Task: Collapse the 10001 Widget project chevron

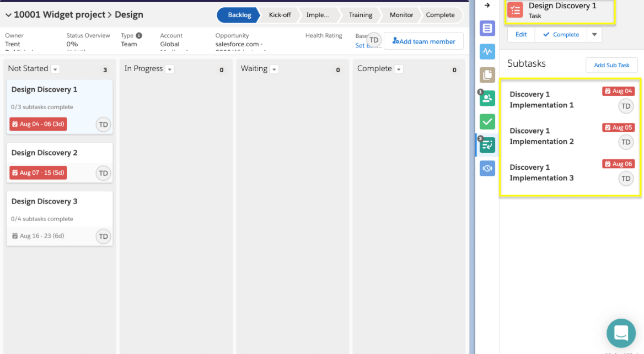Action: pyautogui.click(x=8, y=15)
